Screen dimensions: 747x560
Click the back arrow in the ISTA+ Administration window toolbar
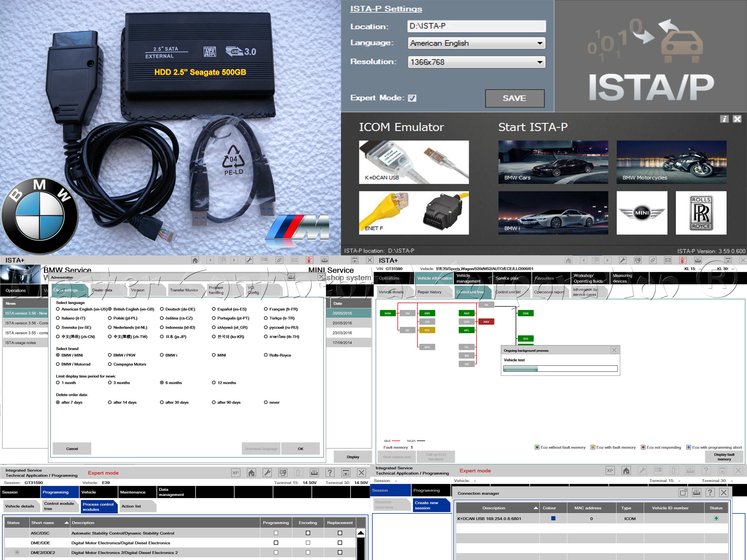(x=210, y=260)
